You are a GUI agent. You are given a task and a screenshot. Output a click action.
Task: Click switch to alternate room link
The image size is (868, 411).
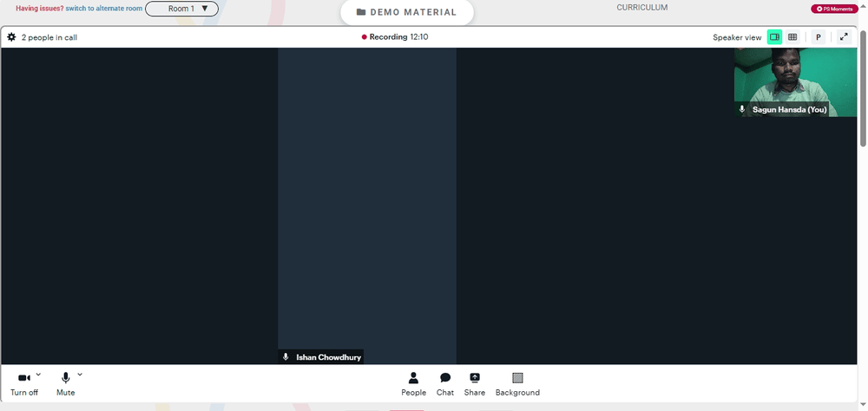coord(104,9)
